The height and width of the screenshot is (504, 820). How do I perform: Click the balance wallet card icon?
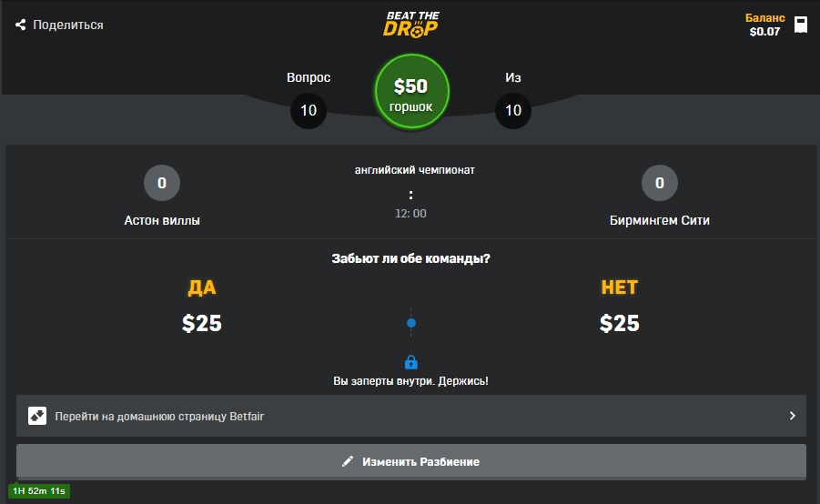tap(801, 25)
